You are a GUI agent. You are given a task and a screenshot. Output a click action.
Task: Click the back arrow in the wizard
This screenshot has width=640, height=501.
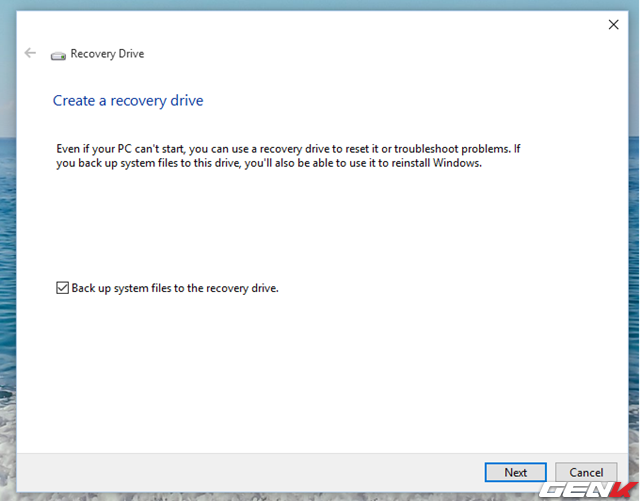pos(30,53)
